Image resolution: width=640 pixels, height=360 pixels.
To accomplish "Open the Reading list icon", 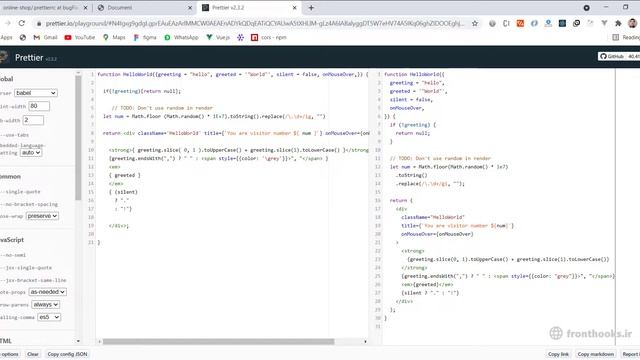I will click(x=616, y=37).
